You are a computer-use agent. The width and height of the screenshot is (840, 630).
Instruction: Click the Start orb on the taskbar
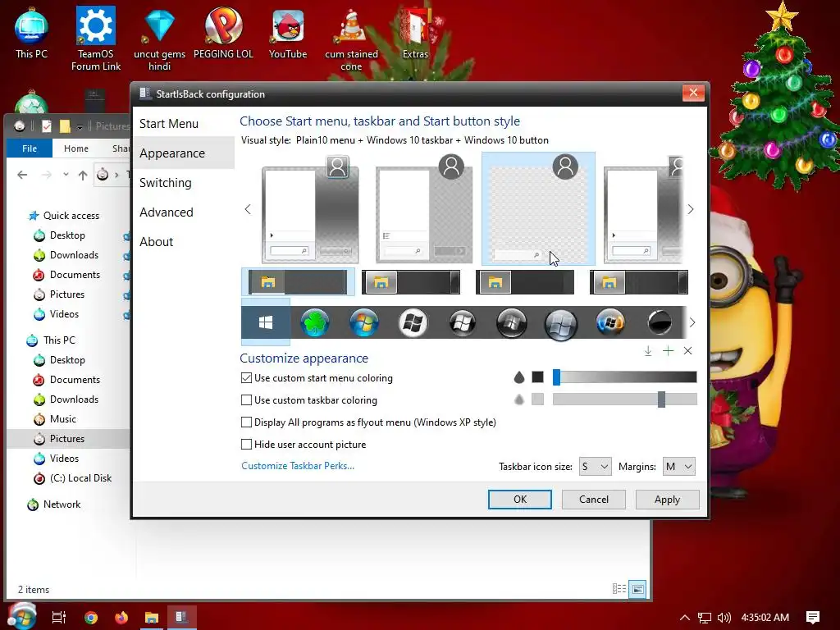[x=21, y=616]
